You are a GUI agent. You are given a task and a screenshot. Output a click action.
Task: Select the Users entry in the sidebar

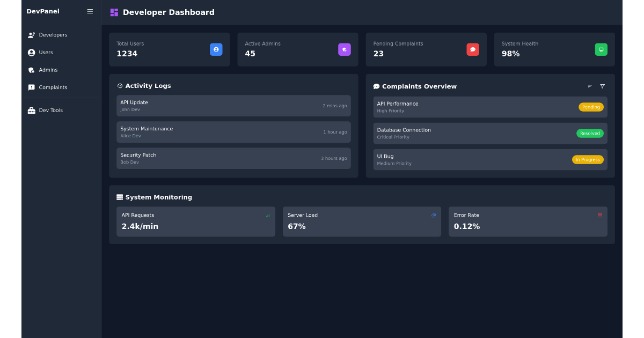coord(46,52)
